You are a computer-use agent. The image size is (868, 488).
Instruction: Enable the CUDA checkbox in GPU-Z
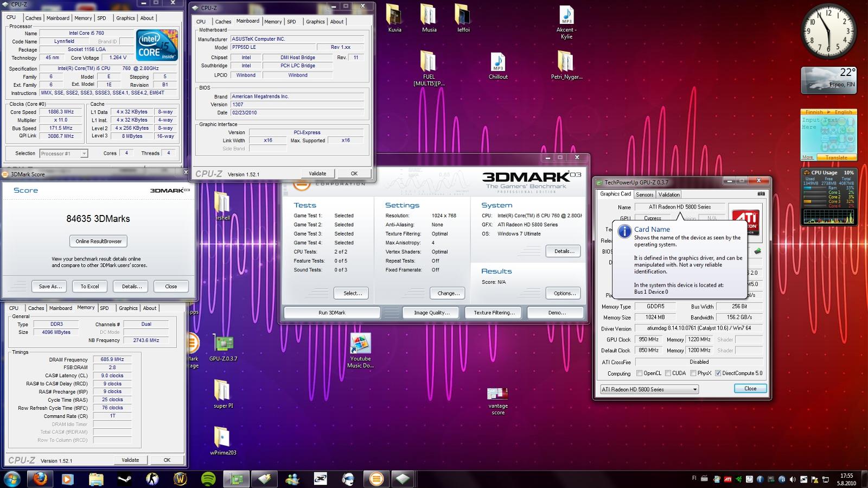pos(668,373)
